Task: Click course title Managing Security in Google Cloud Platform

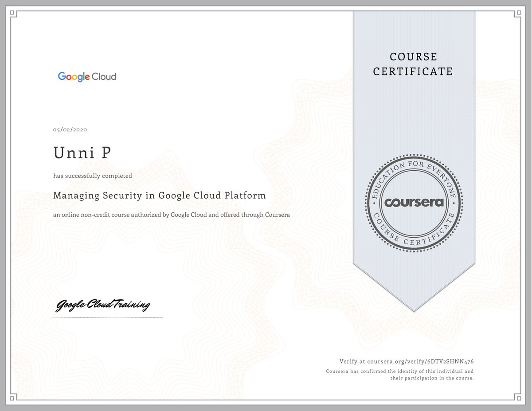Action: (x=160, y=196)
